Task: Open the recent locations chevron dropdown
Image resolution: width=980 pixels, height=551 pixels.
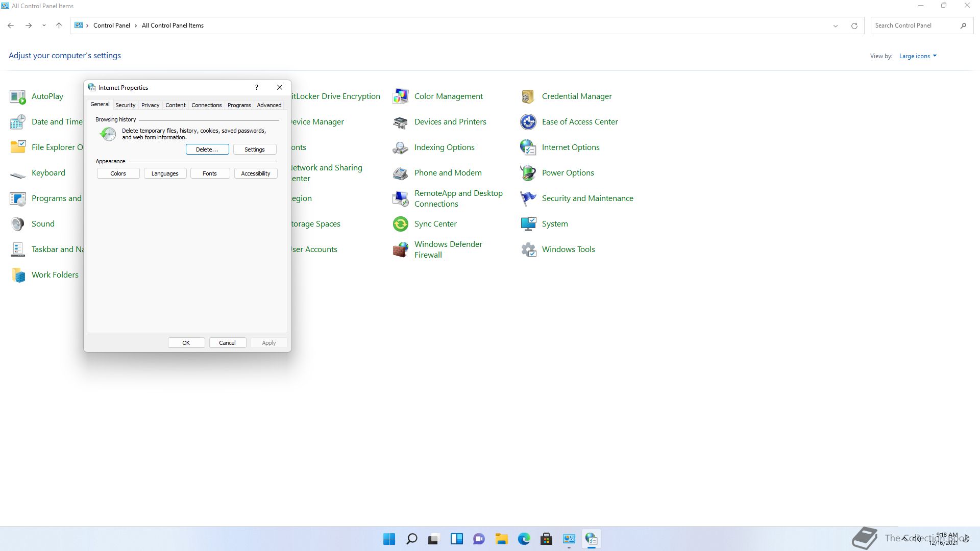Action: click(x=44, y=26)
